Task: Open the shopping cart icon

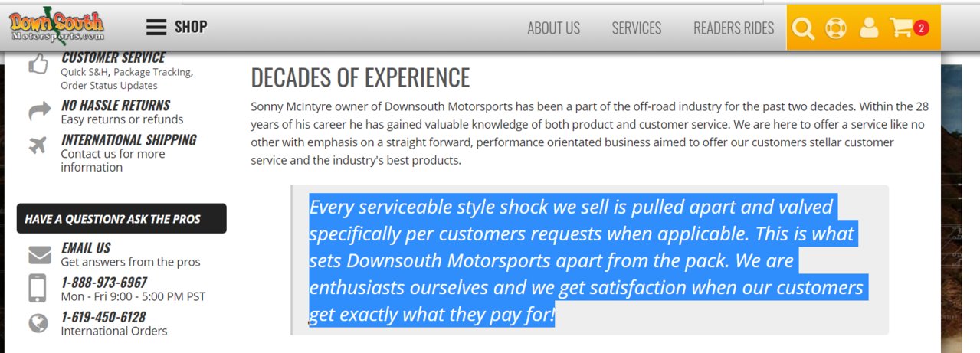Action: [902, 28]
